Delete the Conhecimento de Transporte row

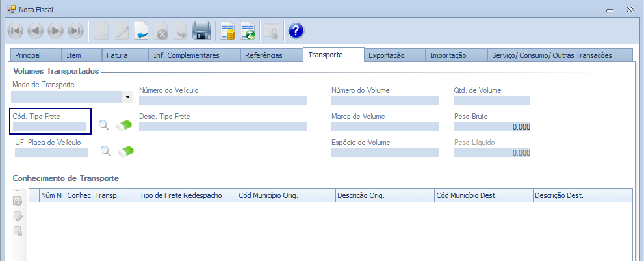18,230
